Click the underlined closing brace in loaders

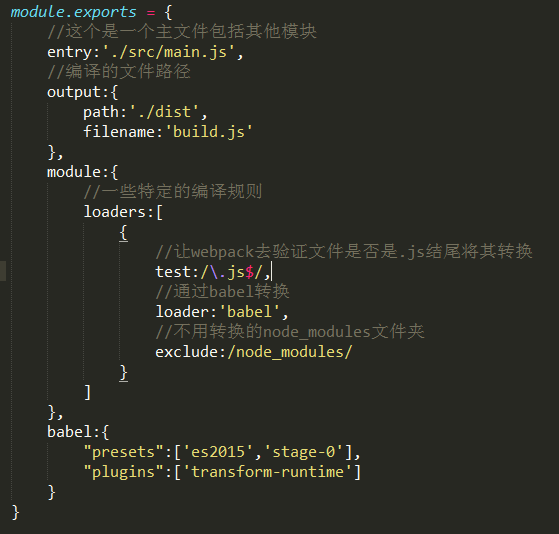tap(123, 373)
